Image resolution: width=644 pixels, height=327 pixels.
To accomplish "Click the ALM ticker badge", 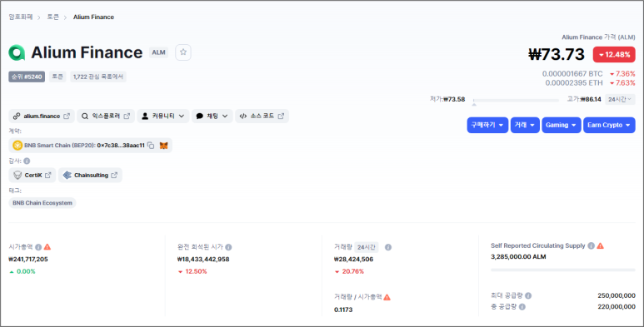I will pos(158,52).
